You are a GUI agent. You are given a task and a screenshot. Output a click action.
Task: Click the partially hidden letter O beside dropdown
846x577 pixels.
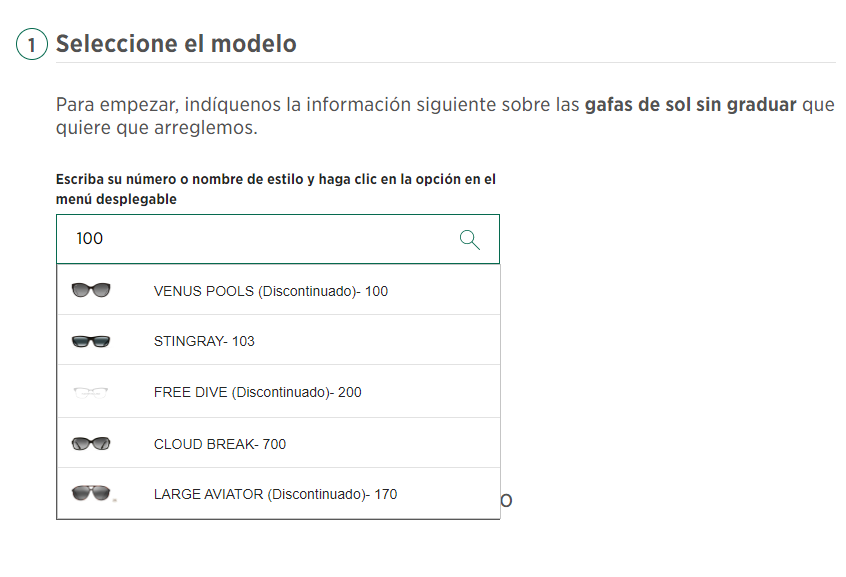click(x=506, y=501)
